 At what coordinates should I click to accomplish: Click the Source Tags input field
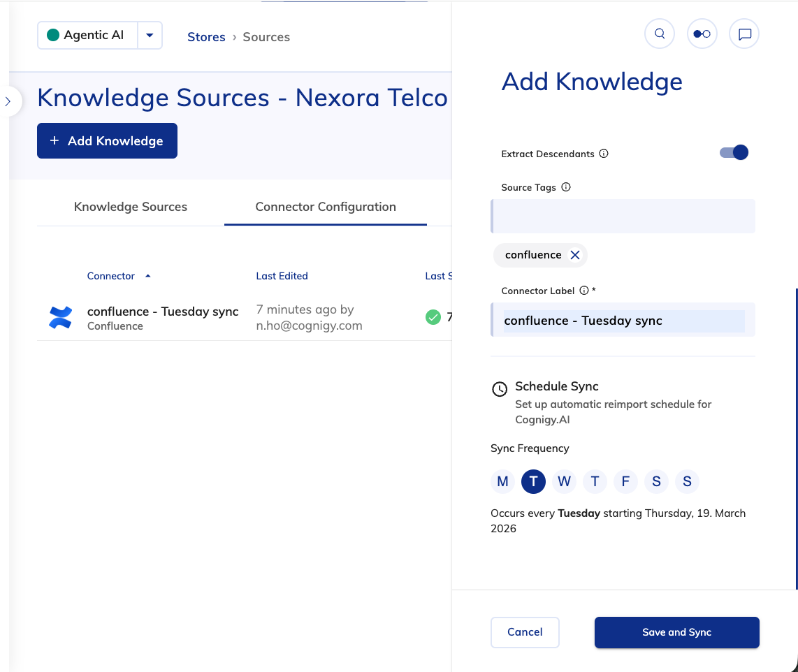click(x=623, y=217)
